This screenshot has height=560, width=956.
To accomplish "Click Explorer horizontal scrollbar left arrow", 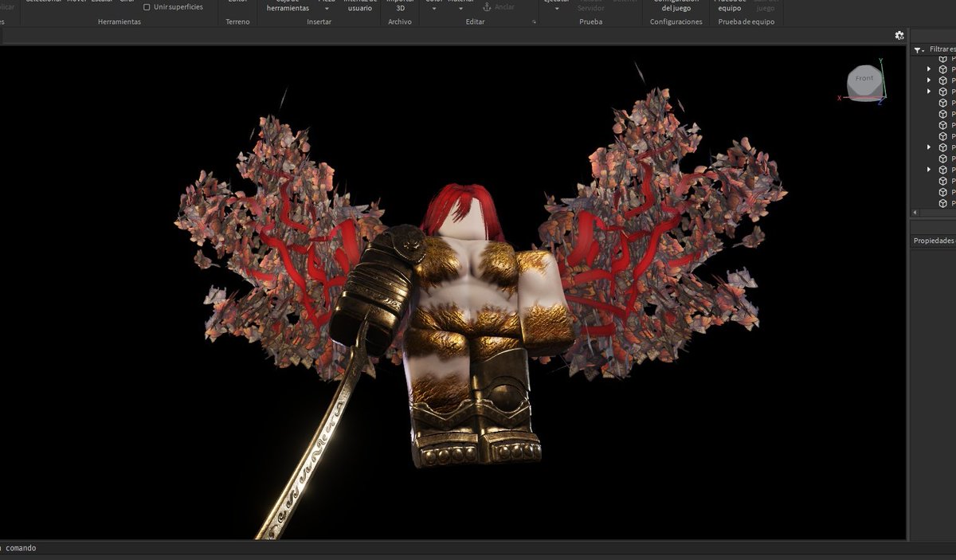I will (916, 213).
